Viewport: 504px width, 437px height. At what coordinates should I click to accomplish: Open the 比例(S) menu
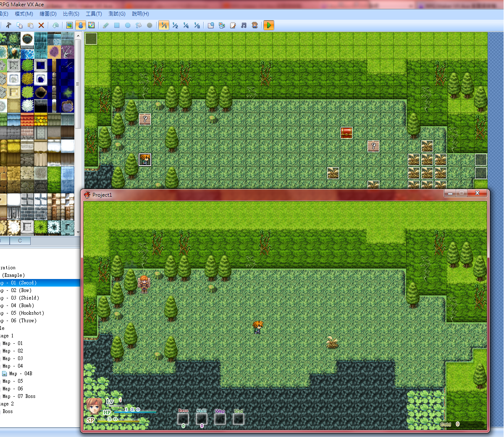pyautogui.click(x=71, y=14)
